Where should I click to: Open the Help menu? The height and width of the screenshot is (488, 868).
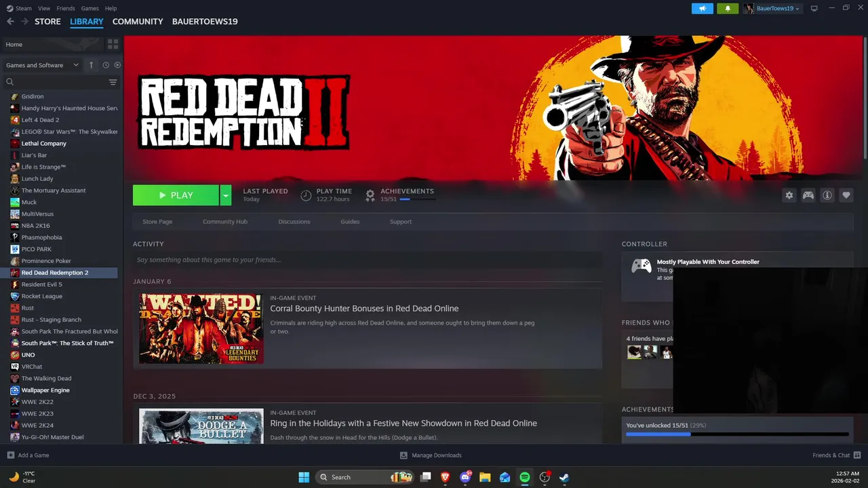(x=111, y=8)
